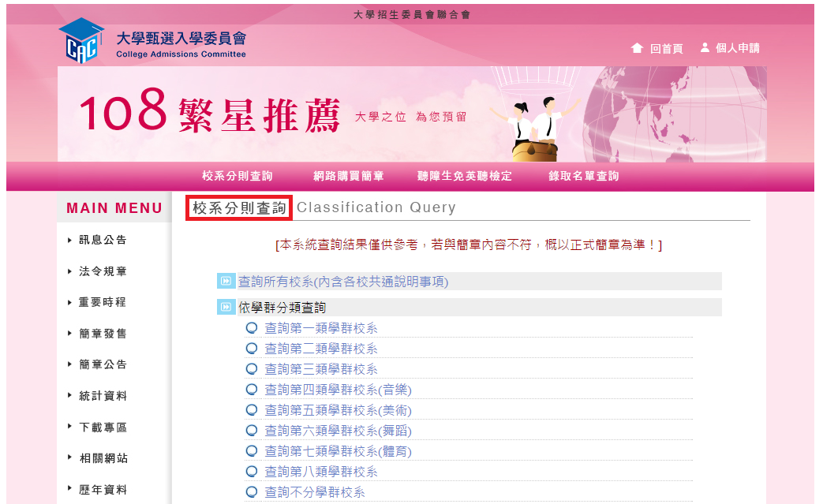Select 網路購買簡章 in the top navigation
This screenshot has height=504, width=823.
tap(348, 177)
